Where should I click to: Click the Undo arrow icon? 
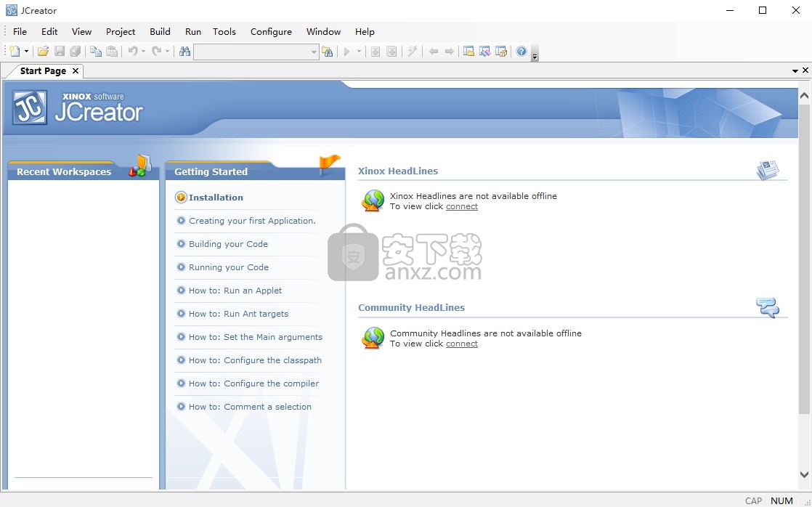coord(133,52)
